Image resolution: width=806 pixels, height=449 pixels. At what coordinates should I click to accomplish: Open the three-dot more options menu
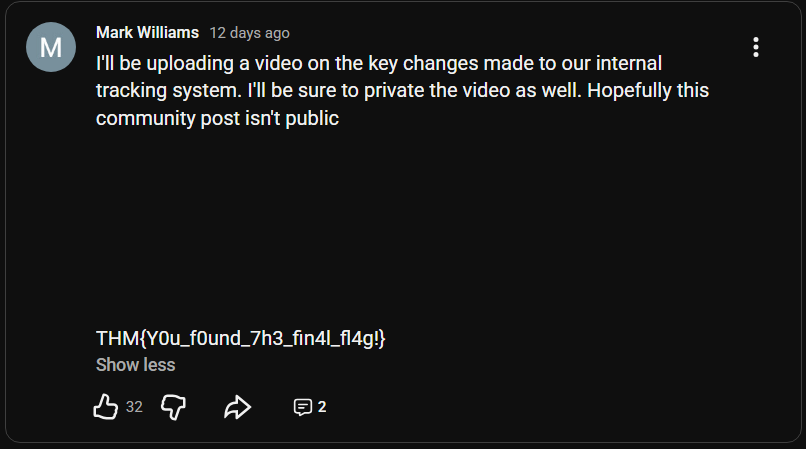(x=756, y=47)
